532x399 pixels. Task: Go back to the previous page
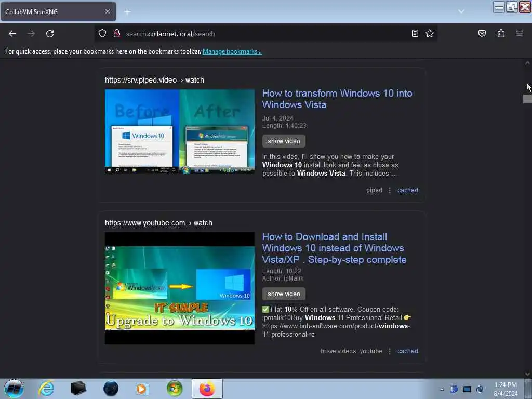[x=12, y=34]
